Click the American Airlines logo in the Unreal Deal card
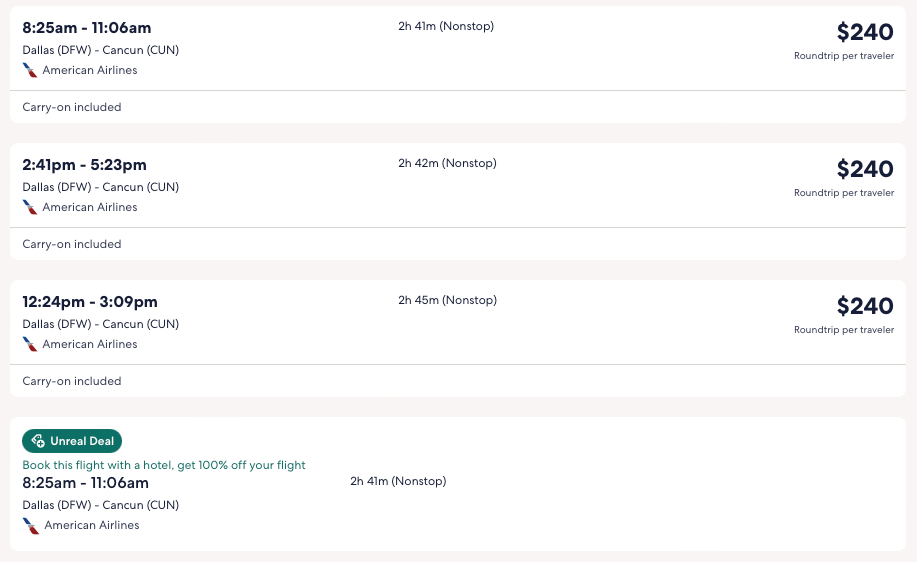The height and width of the screenshot is (562, 917). point(31,525)
